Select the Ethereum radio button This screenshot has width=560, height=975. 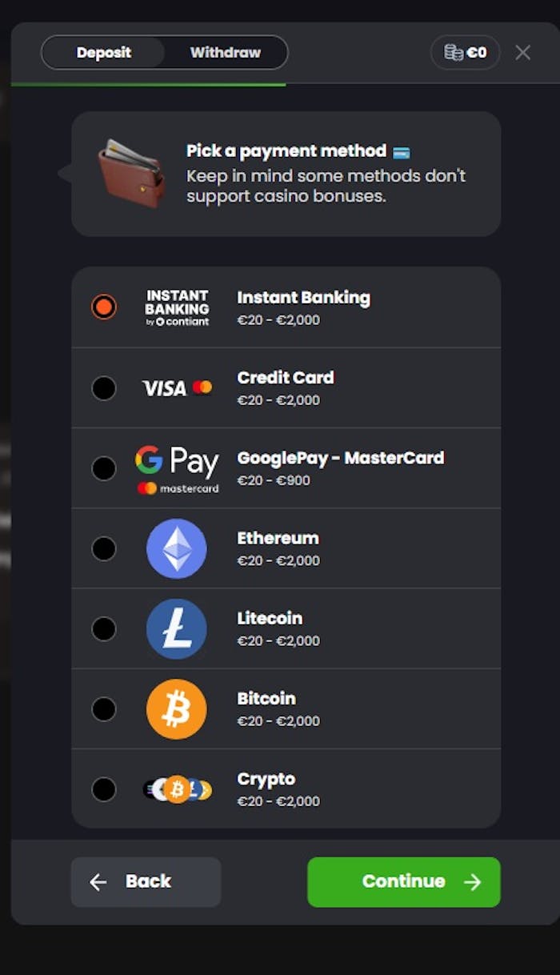click(x=104, y=548)
